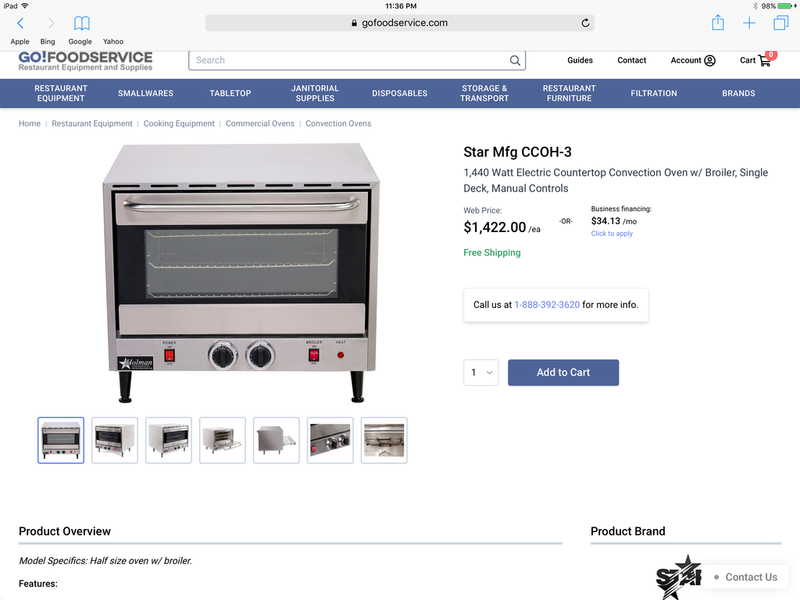Go to Convection Ovens breadcrumb
This screenshot has height=600, width=800.
point(338,123)
